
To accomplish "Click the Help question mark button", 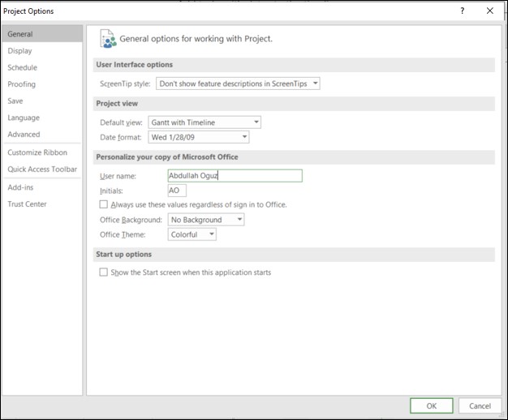I will click(x=462, y=11).
